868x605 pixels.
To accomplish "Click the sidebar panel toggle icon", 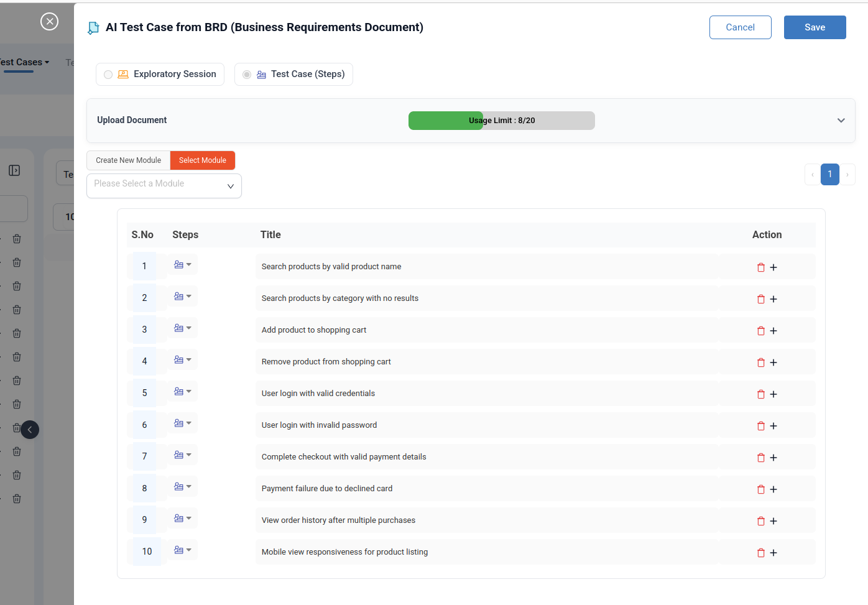I will (14, 170).
